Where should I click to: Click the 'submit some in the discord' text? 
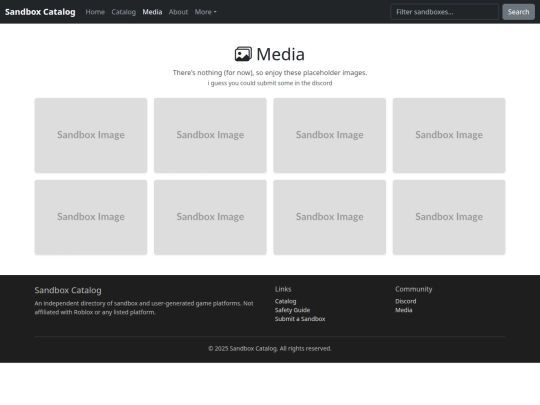tap(270, 83)
